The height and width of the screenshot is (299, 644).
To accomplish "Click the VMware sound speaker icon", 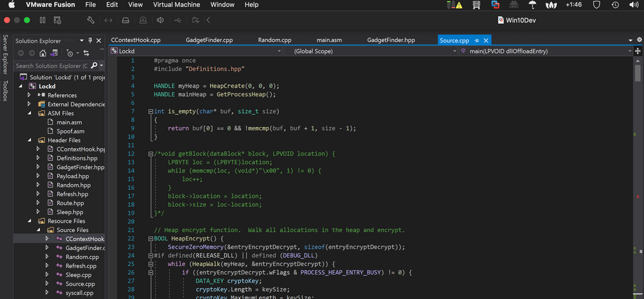I will pos(160,20).
